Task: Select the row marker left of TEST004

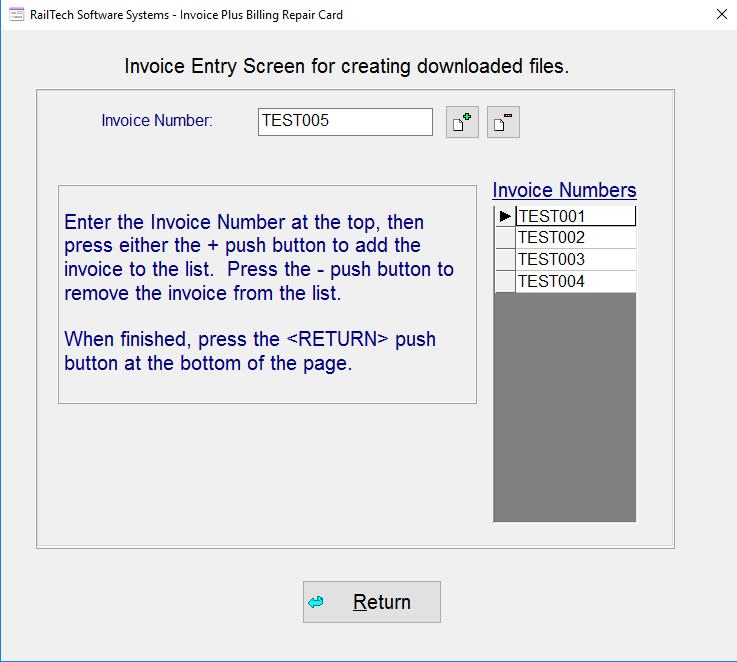Action: pyautogui.click(x=505, y=282)
